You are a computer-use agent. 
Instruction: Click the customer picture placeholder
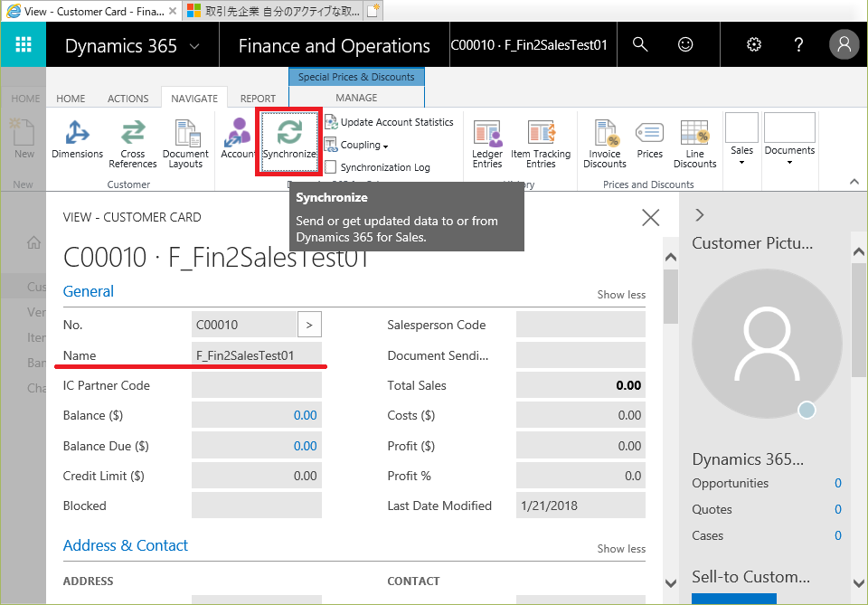pos(768,345)
